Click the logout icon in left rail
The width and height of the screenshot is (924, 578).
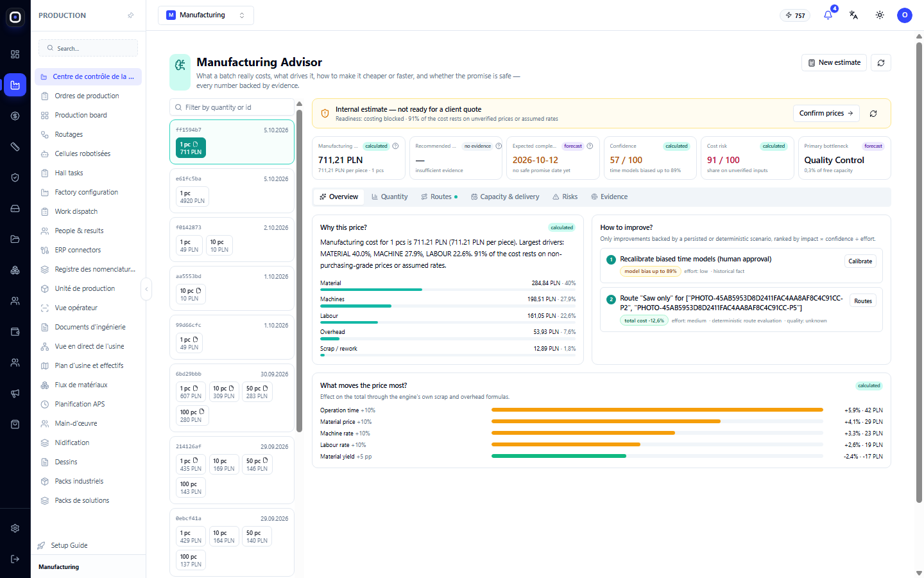[x=15, y=559]
